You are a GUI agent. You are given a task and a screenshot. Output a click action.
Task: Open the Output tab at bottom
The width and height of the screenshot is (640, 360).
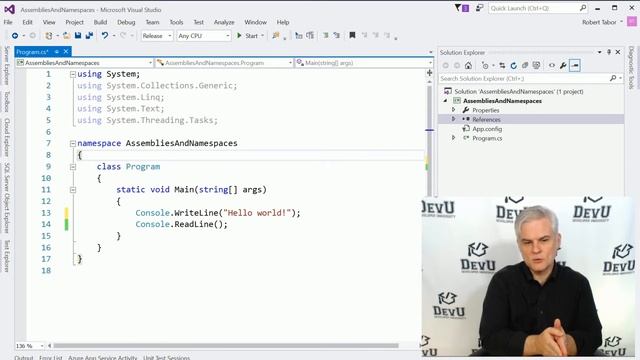24,357
